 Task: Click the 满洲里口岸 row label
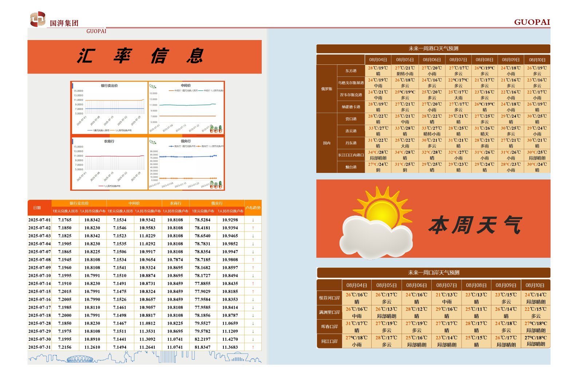coord(329,312)
